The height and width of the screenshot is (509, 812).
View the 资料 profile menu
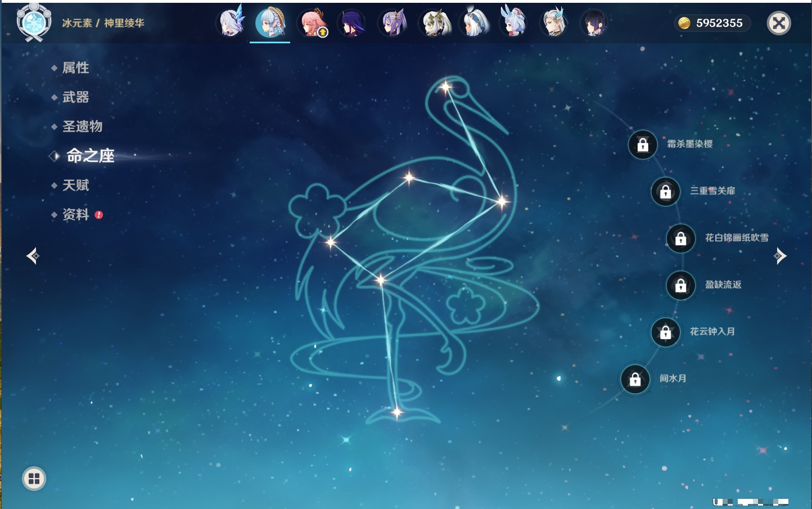click(75, 214)
